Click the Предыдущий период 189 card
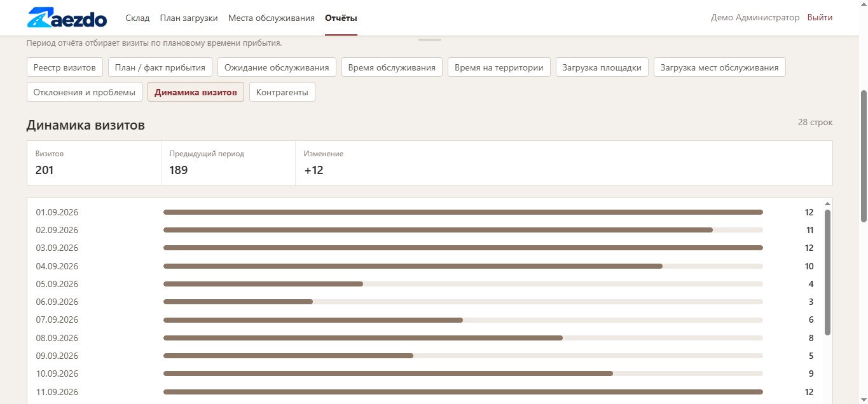 click(228, 163)
